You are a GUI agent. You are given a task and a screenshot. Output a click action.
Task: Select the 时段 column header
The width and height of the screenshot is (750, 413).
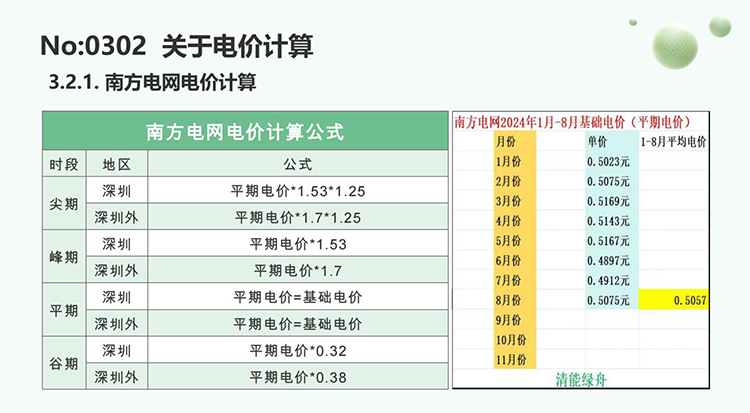[x=62, y=164]
